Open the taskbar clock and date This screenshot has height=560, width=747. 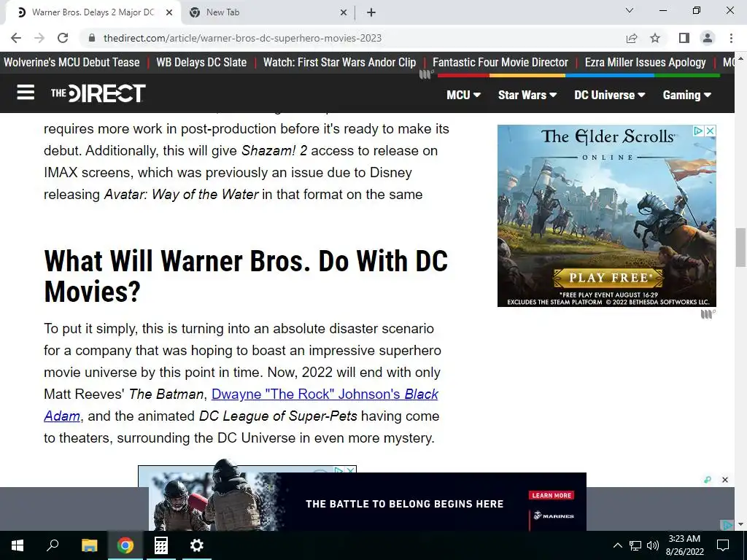coord(684,545)
